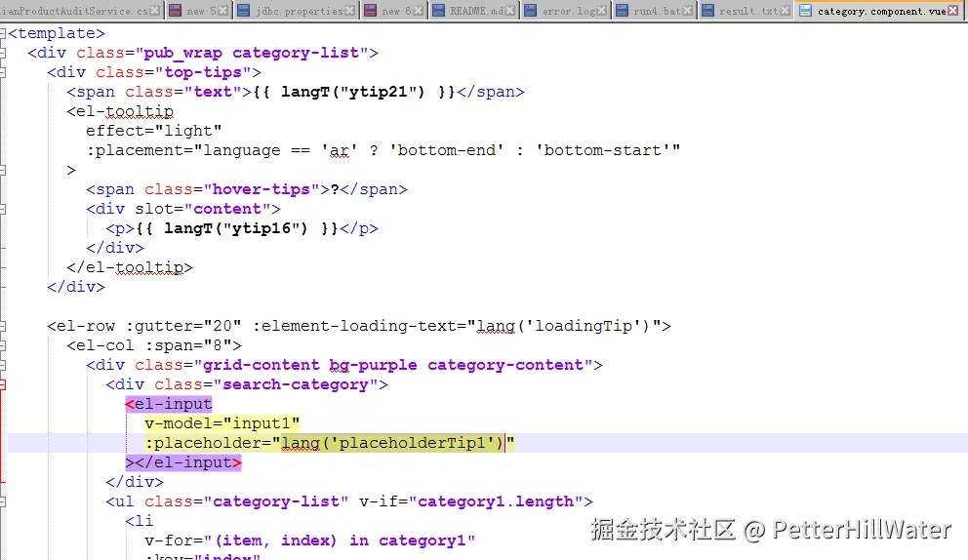Screen dimensions: 968x560
Task: Click the 'bottom-end' placement value
Action: click(x=446, y=150)
